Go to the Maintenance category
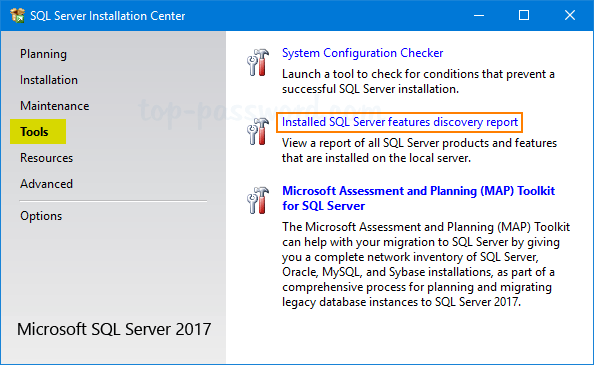The height and width of the screenshot is (365, 594). (x=55, y=106)
